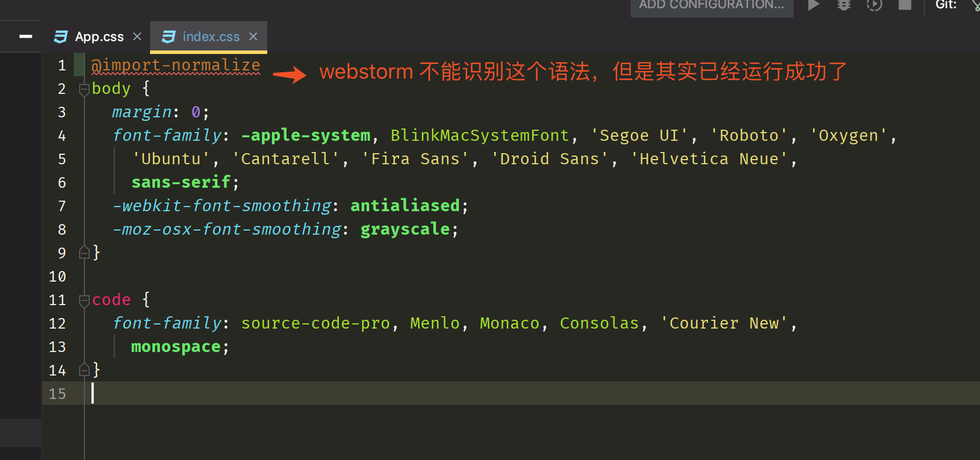Click the minus hide-panel icon beside tabs

26,36
